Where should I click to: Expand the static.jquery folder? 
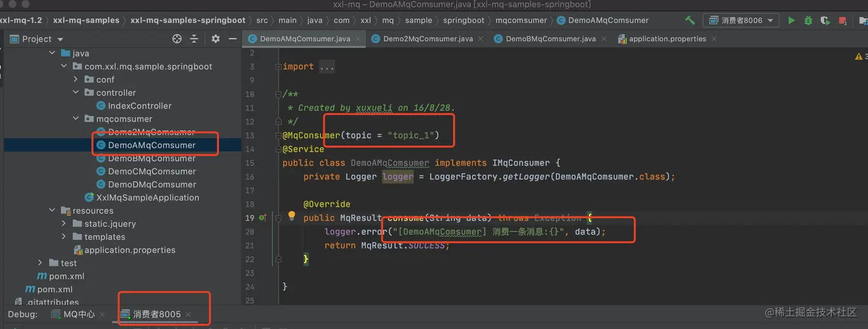click(64, 223)
